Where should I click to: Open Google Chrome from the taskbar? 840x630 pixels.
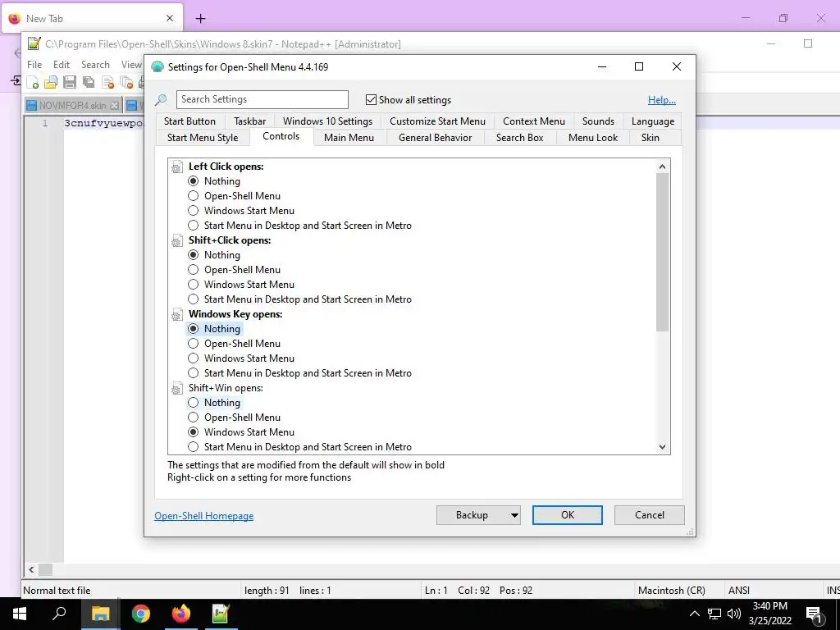(141, 614)
